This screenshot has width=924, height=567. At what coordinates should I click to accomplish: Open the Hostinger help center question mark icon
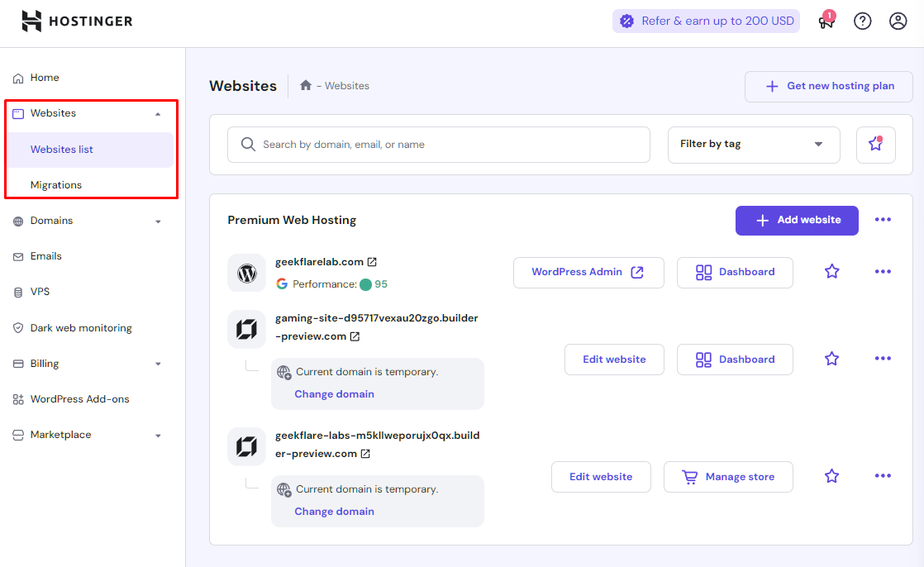click(862, 21)
